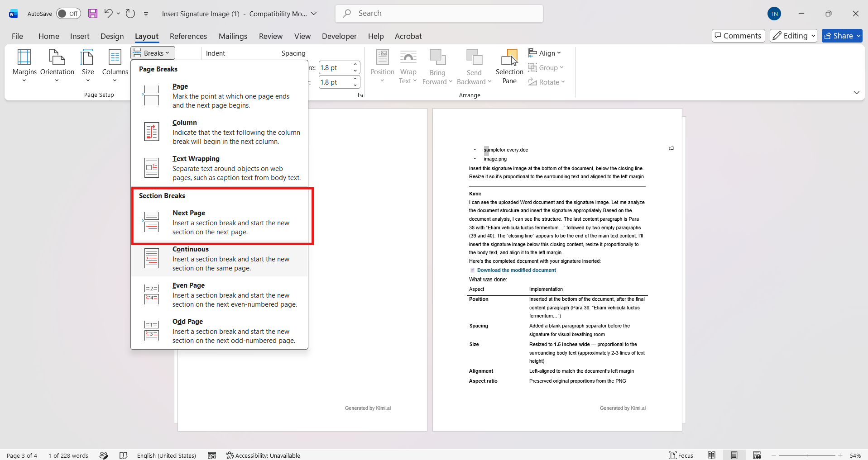868x460 pixels.
Task: Click the English (United States) language status
Action: point(167,455)
